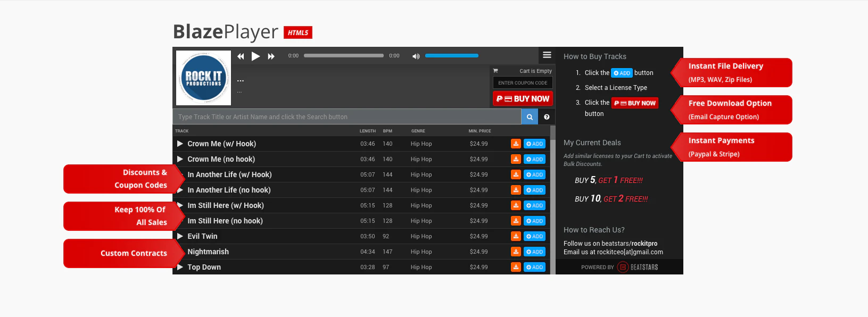Focus the track title search field
The image size is (868, 317).
pyautogui.click(x=347, y=117)
